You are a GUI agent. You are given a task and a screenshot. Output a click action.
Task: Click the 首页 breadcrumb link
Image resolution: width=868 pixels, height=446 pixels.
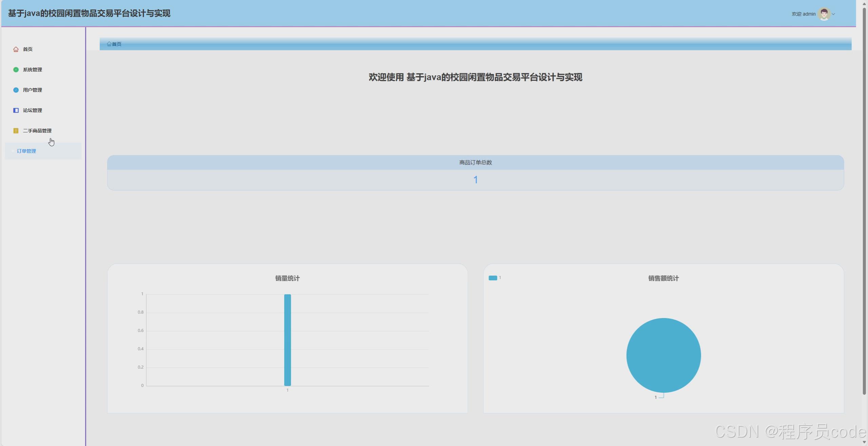[x=117, y=44]
